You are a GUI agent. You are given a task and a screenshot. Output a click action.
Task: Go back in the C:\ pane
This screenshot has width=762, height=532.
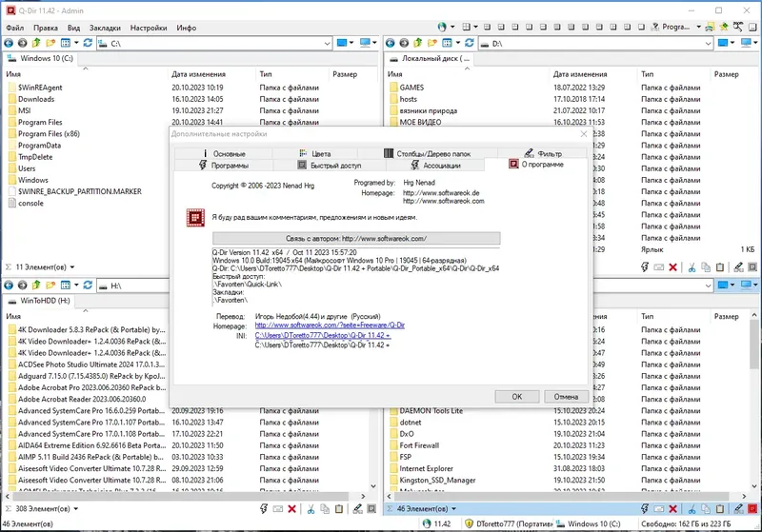pyautogui.click(x=9, y=43)
